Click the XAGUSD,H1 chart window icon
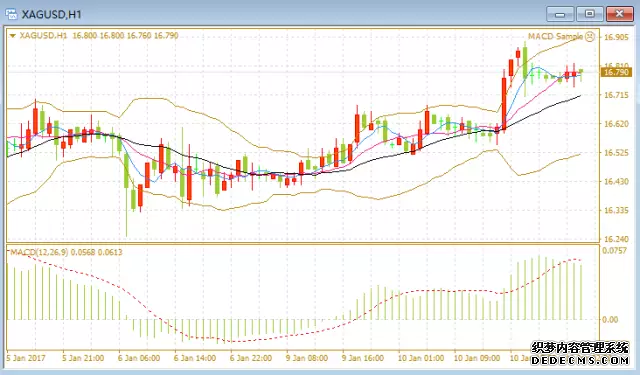 [x=11, y=14]
